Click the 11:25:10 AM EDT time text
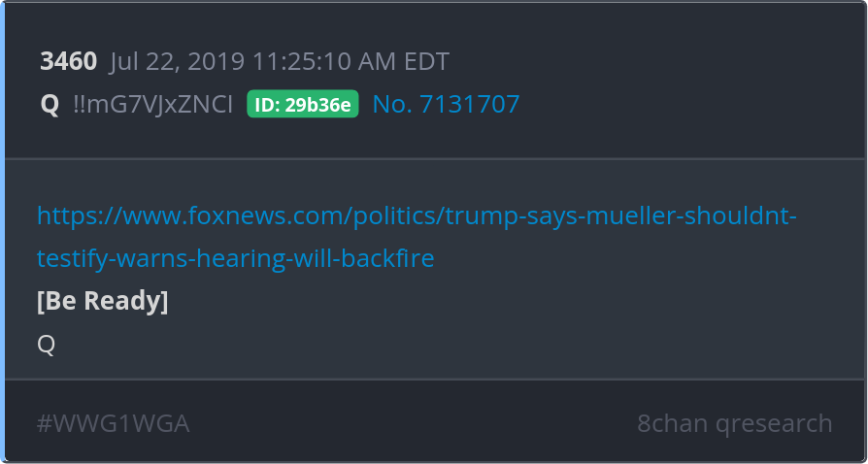The height and width of the screenshot is (464, 868). pos(351,61)
